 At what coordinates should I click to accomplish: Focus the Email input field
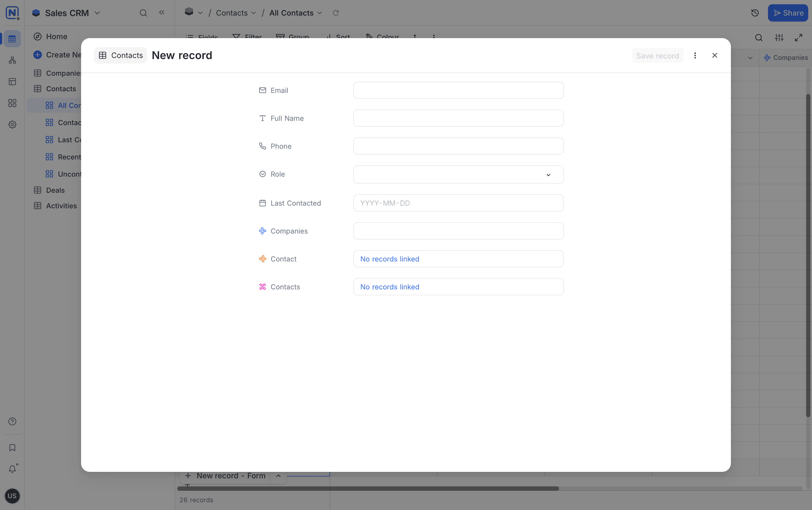458,90
